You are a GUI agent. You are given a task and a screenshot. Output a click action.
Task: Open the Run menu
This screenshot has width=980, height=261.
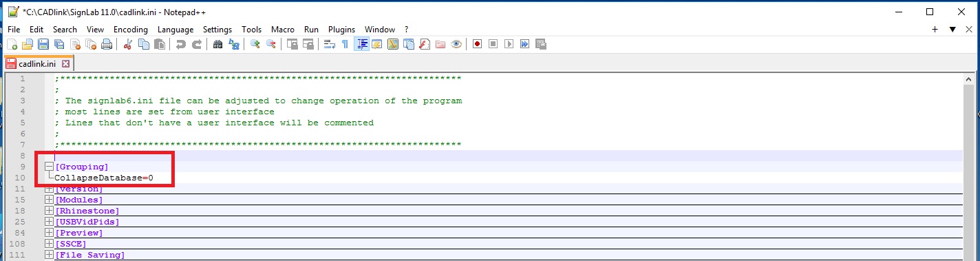coord(311,30)
